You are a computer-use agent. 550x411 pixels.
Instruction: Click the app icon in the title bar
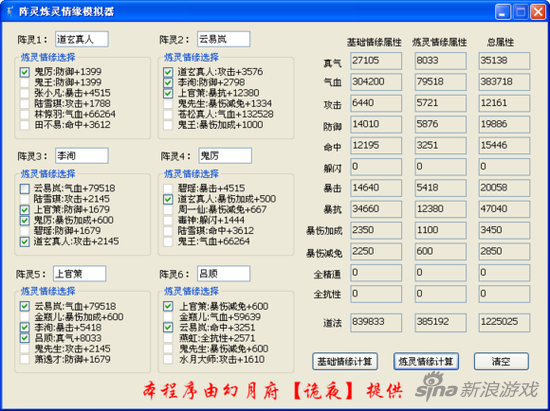tap(9, 12)
